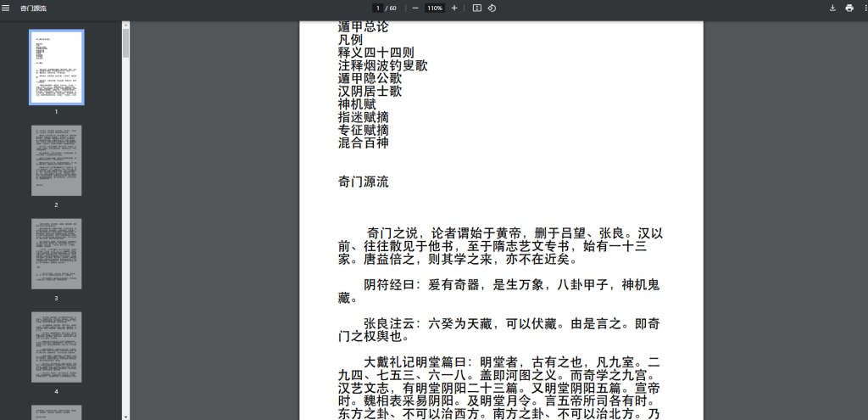Click the zoom in plus icon
This screenshot has height=420, width=868.
(454, 8)
